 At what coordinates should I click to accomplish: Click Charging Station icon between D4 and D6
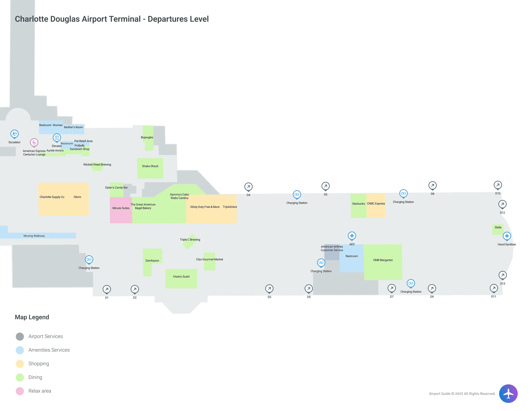pos(297,195)
